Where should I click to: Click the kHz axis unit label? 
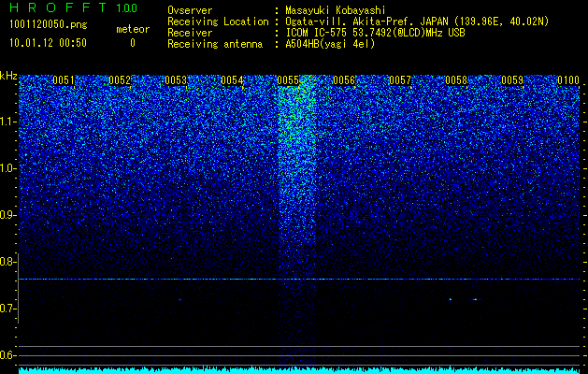pyautogui.click(x=8, y=76)
